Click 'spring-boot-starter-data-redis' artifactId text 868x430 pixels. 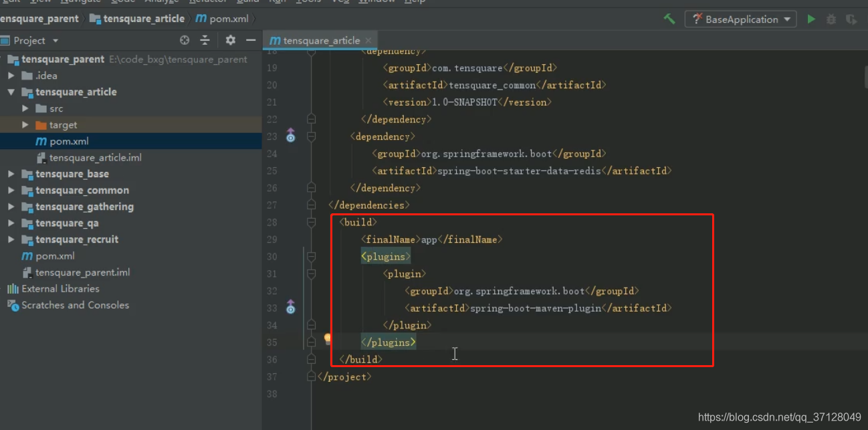tap(519, 171)
